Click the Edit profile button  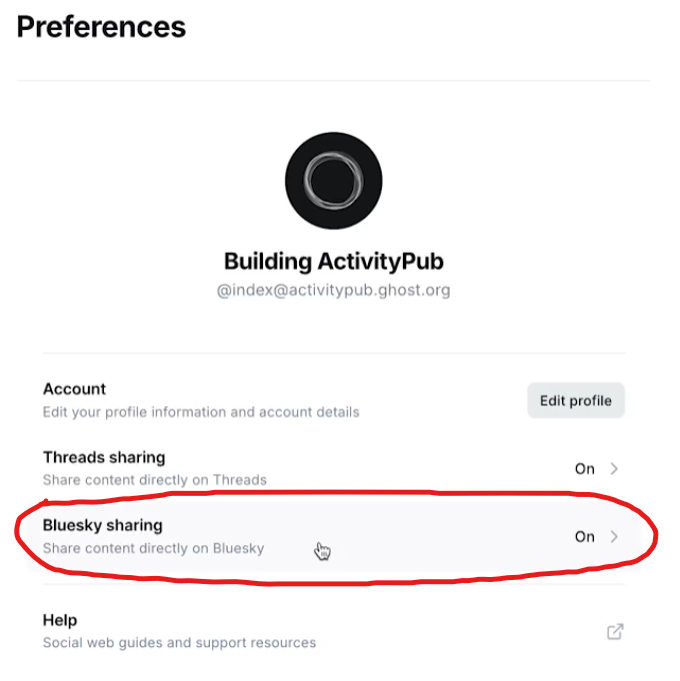point(575,401)
